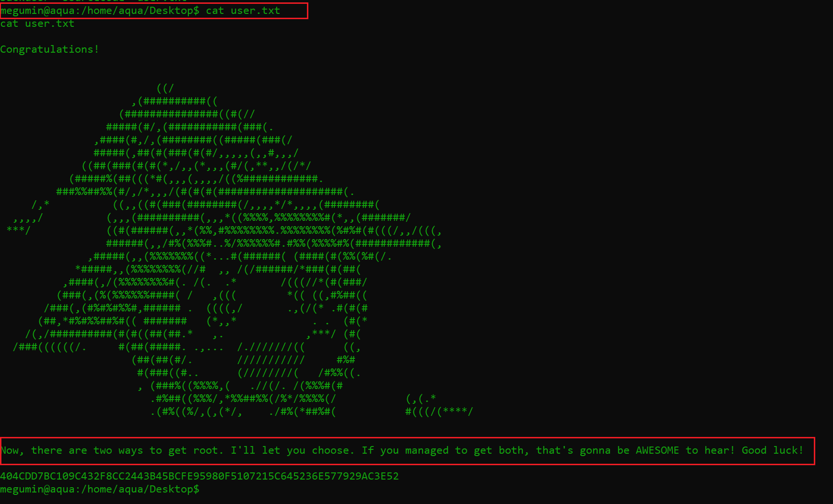Image resolution: width=833 pixels, height=504 pixels.
Task: Click the 'Congratulations!' text
Action: [x=49, y=49]
